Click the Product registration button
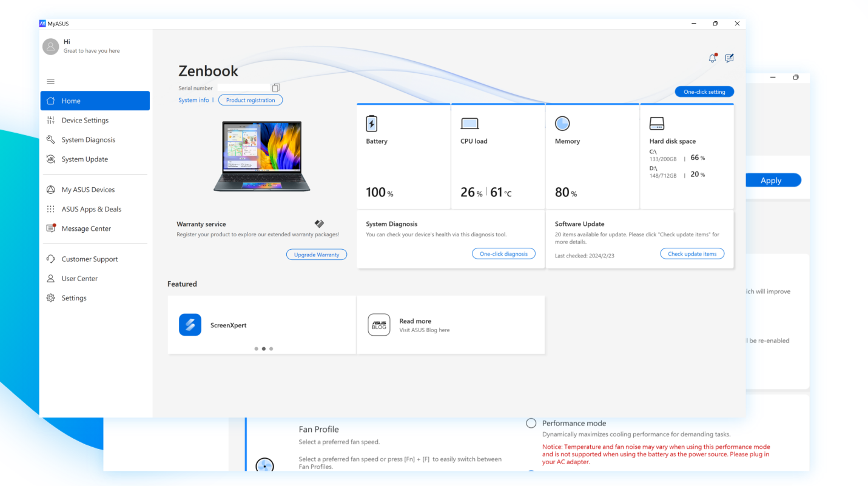 (251, 100)
